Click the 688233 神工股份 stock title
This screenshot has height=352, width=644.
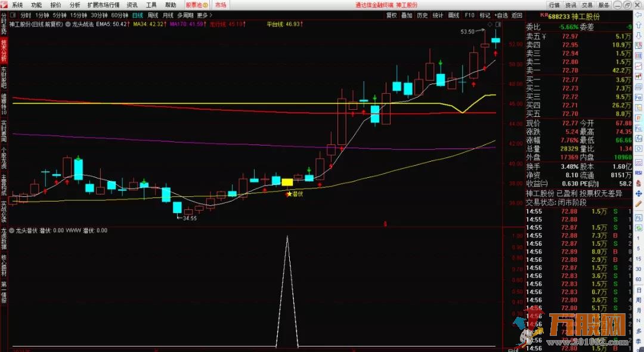[x=575, y=17]
